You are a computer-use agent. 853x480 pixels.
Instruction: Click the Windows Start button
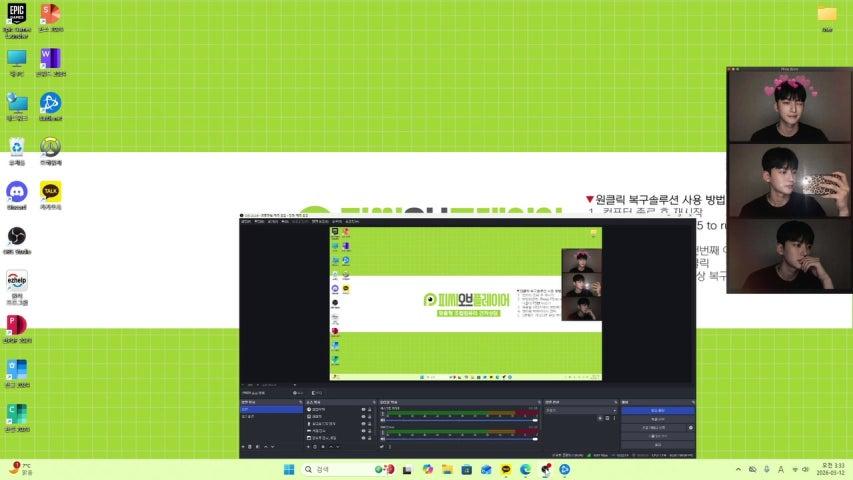tap(287, 469)
